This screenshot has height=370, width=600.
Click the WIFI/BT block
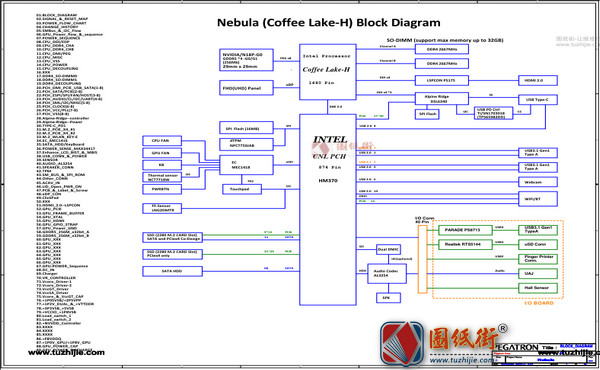point(538,199)
